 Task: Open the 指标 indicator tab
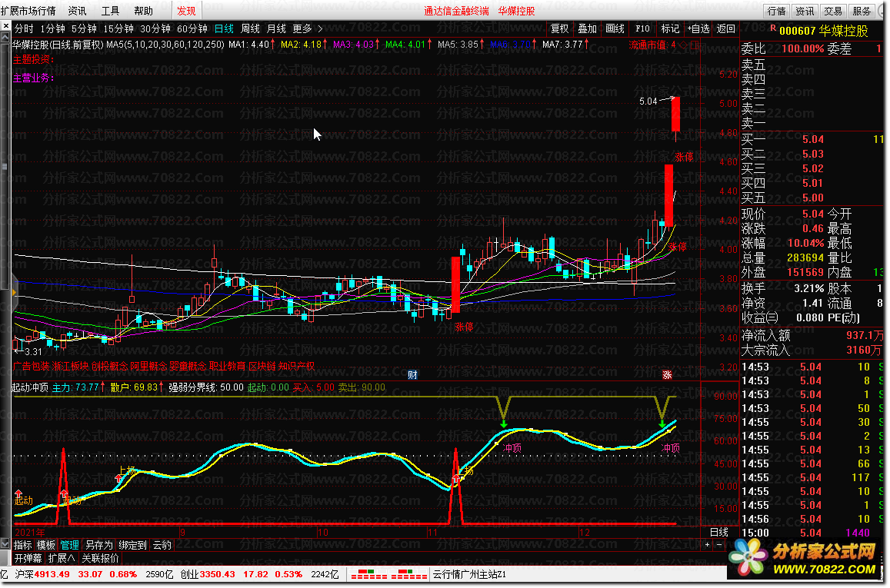coord(23,545)
